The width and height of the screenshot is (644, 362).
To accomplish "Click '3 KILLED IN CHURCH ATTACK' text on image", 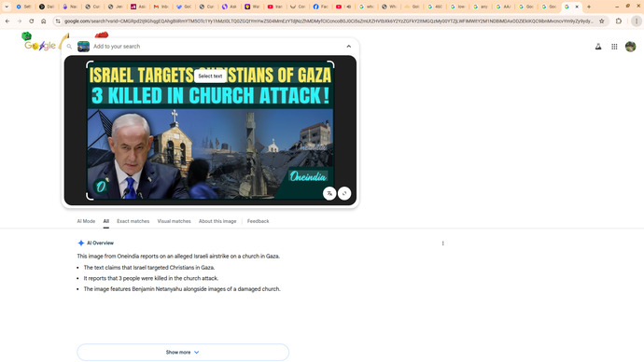I will 210,95.
